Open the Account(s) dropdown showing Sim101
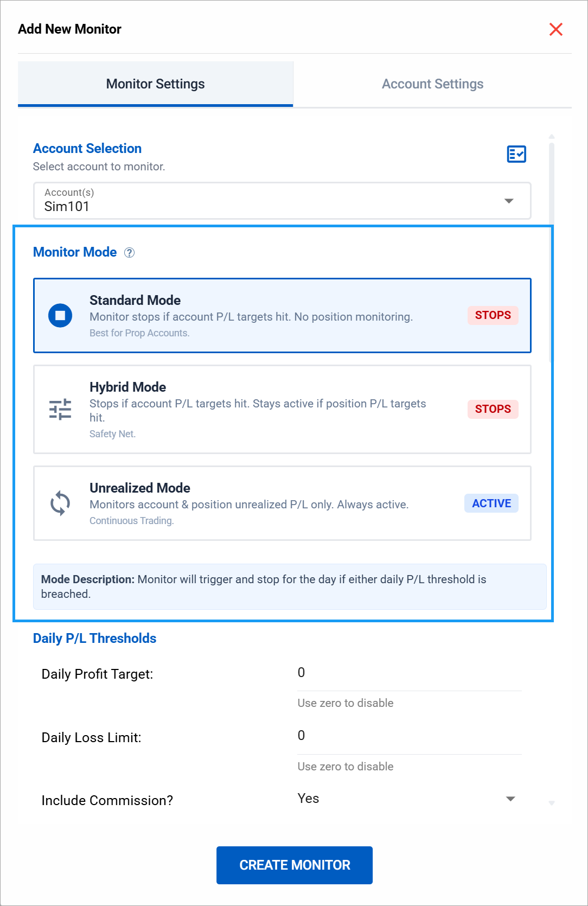This screenshot has height=906, width=588. (271, 201)
